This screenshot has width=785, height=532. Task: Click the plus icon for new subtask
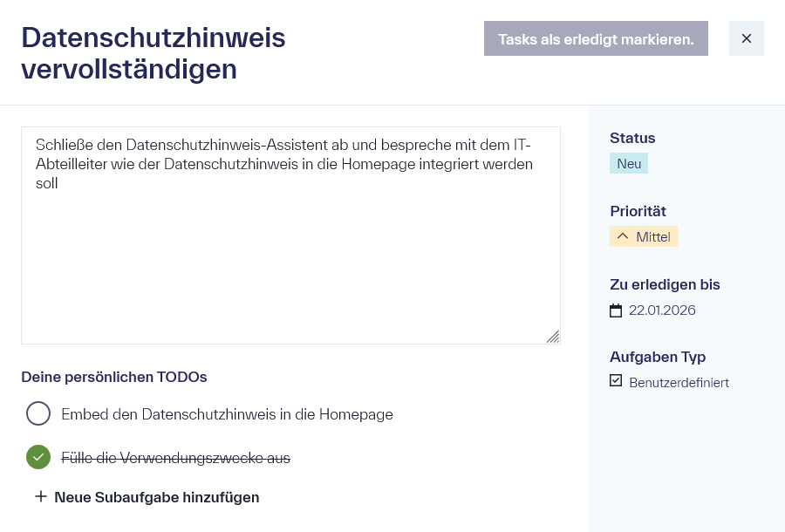[40, 496]
